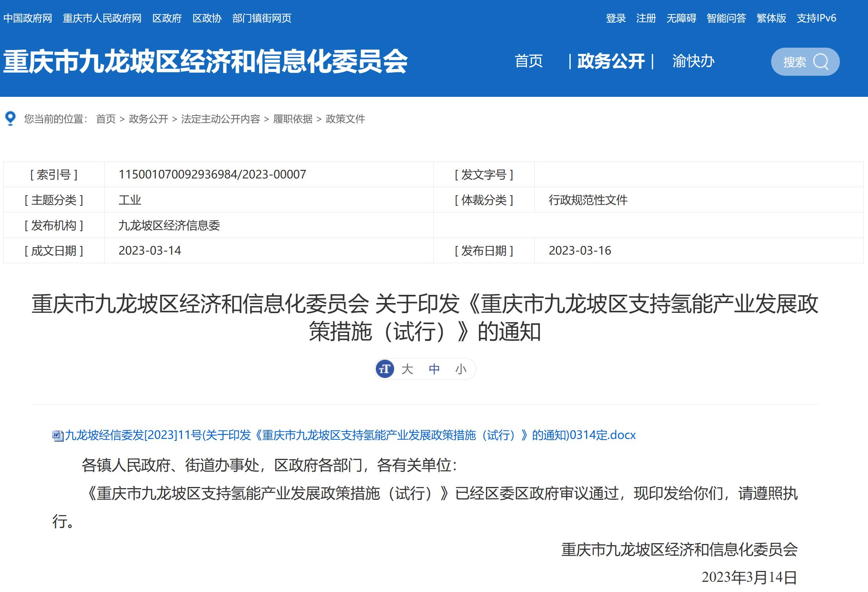Set font size to 中
Viewport: 868px width, 592px height.
434,369
